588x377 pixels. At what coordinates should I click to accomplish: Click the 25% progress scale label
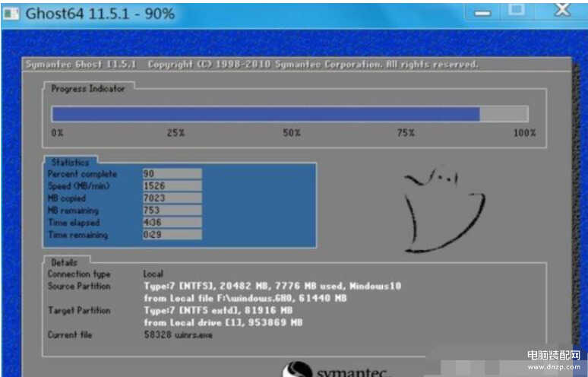[x=176, y=133]
